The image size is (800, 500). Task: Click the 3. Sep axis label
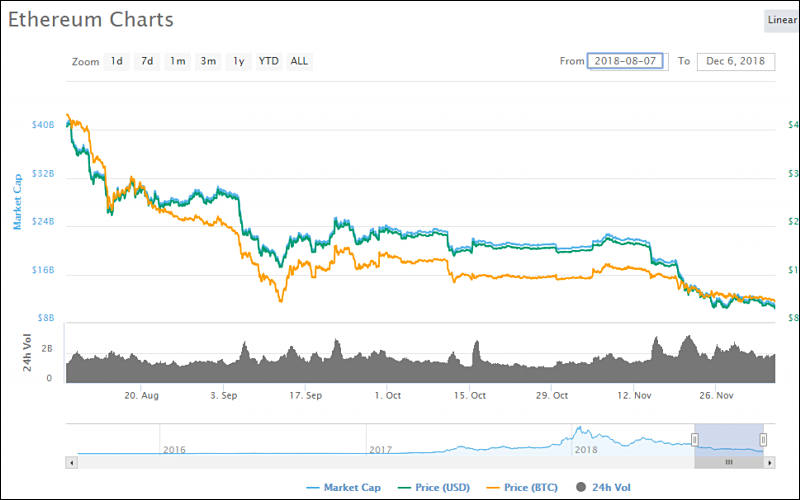point(223,395)
